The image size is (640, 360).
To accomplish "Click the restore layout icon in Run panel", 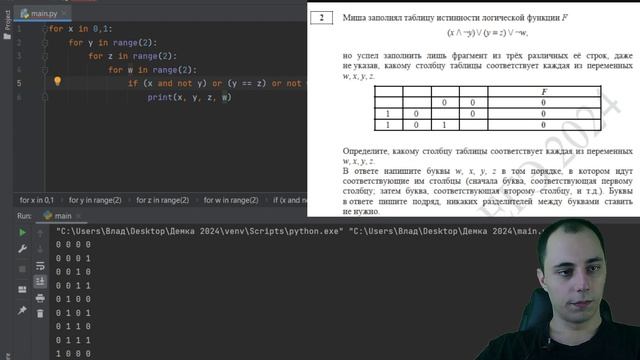I will [x=22, y=289].
